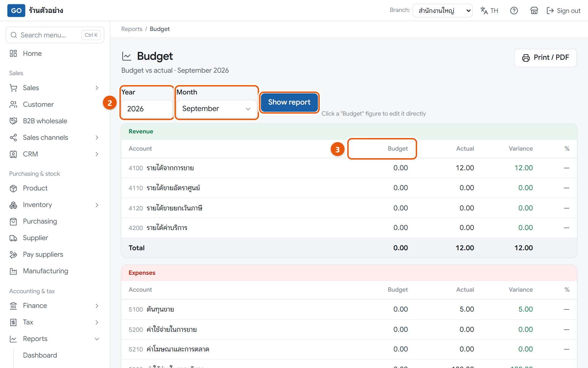Click the Manufacturing factory icon

[x=13, y=271]
